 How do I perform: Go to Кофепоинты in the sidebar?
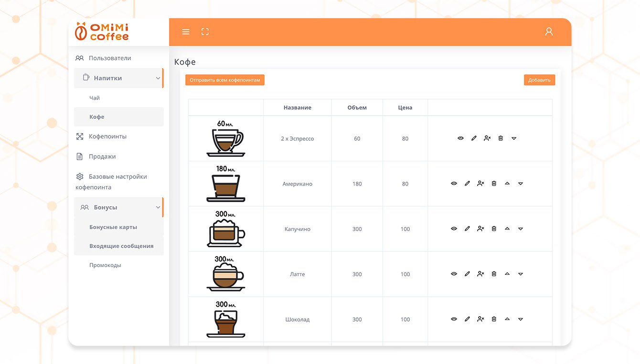(x=101, y=136)
